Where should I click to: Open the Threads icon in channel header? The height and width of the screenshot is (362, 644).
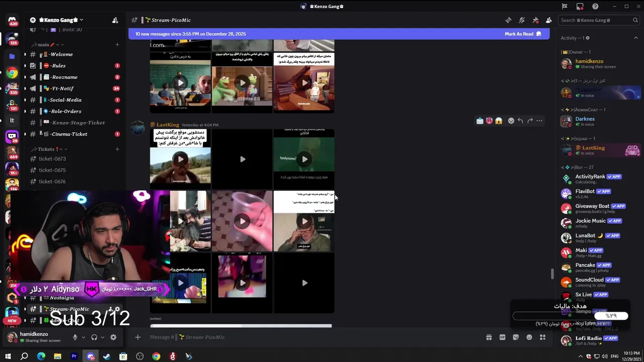click(508, 20)
